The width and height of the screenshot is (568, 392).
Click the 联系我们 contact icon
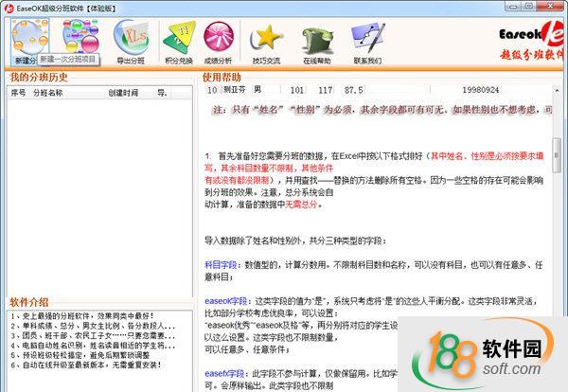point(367,40)
